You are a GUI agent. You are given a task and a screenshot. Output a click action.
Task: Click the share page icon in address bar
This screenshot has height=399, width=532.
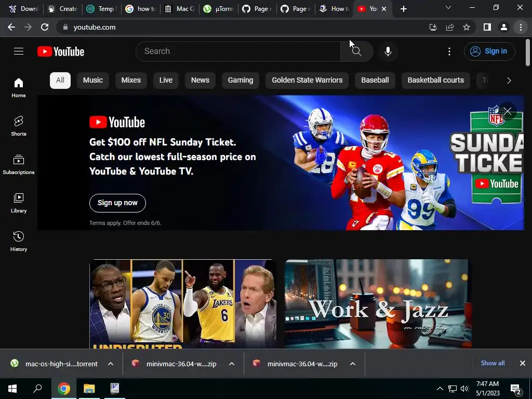click(450, 27)
